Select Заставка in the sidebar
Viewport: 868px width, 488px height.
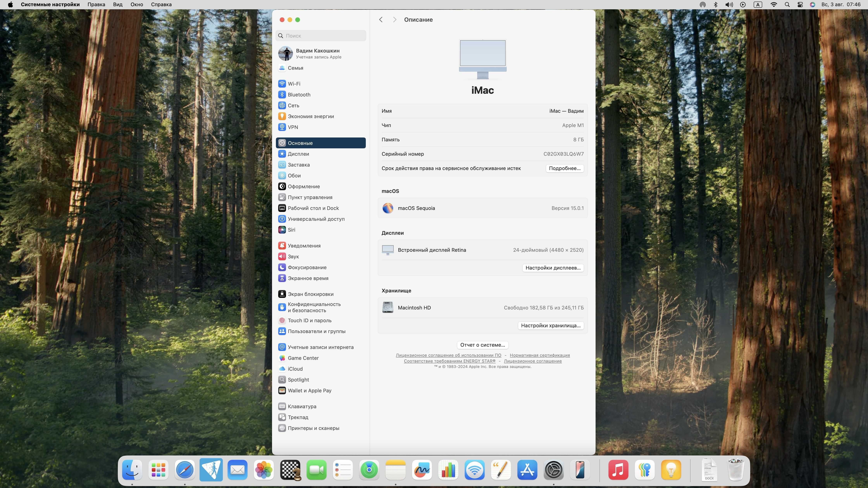pos(320,165)
